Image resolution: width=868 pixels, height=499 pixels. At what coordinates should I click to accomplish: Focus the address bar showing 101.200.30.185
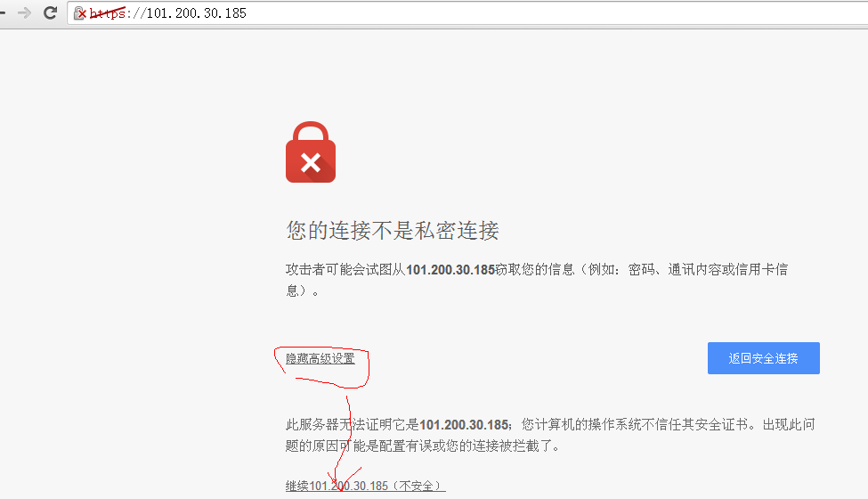tap(467, 13)
